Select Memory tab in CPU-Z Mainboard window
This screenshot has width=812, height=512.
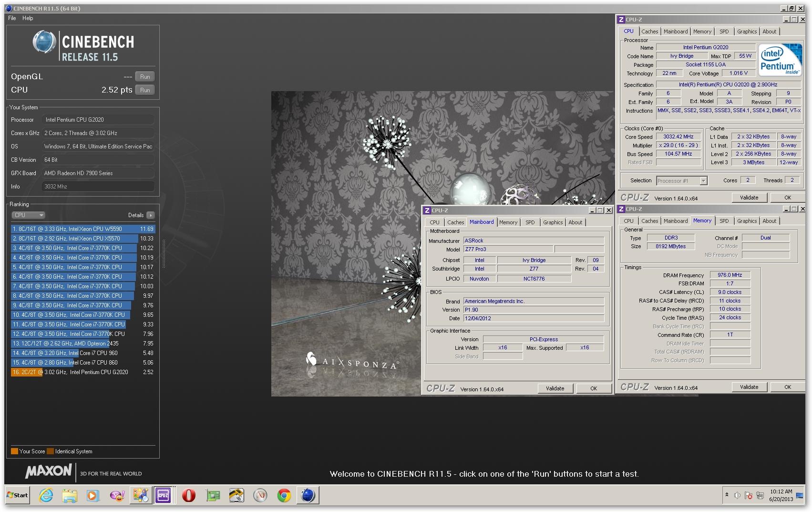[508, 222]
